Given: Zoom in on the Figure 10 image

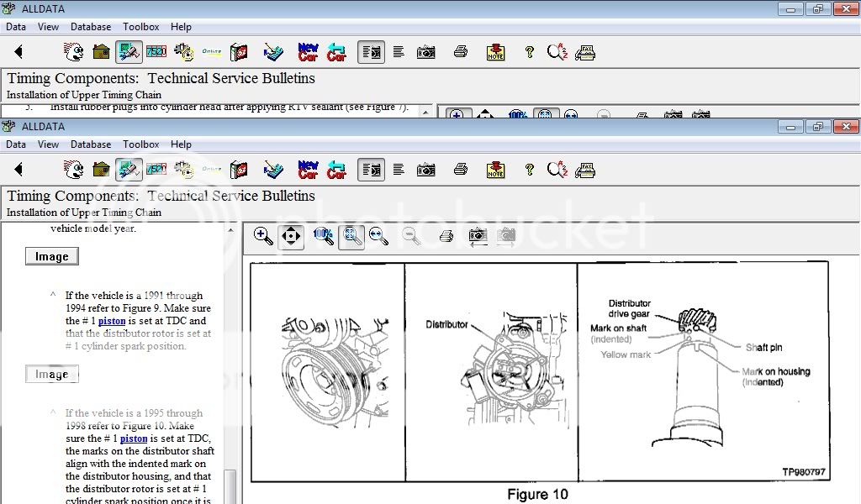Looking at the screenshot, I should click(x=263, y=236).
